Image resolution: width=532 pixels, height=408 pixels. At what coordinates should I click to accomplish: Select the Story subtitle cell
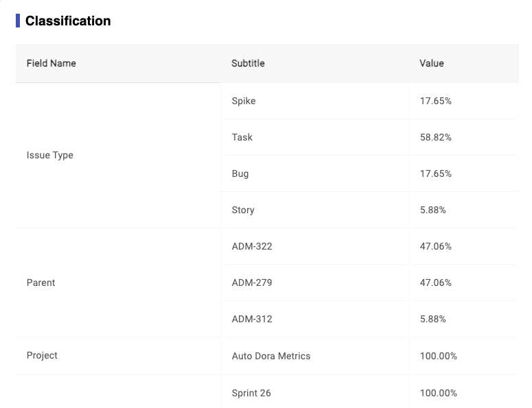[x=243, y=210]
